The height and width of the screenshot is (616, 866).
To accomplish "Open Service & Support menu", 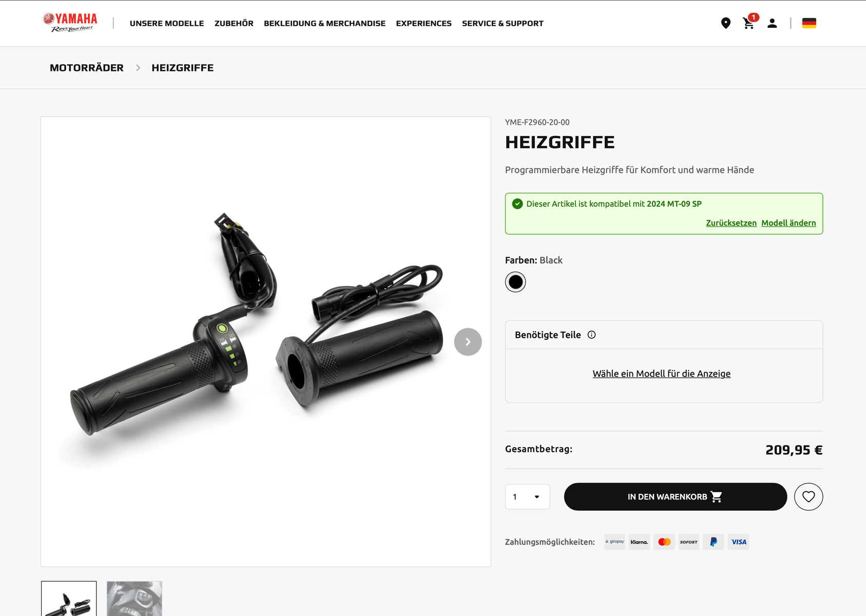I will tap(503, 24).
